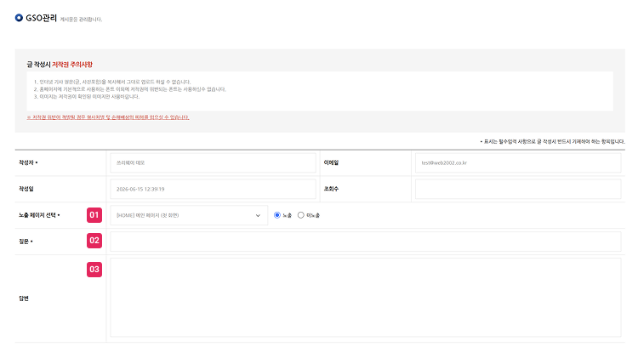Click the 작성자 input field

pos(213,162)
